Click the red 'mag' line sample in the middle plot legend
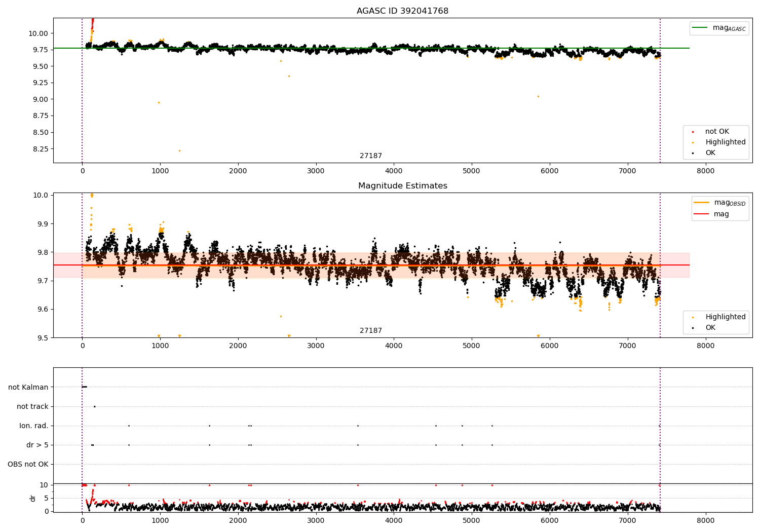Image resolution: width=760 pixels, height=532 pixels. [702, 214]
